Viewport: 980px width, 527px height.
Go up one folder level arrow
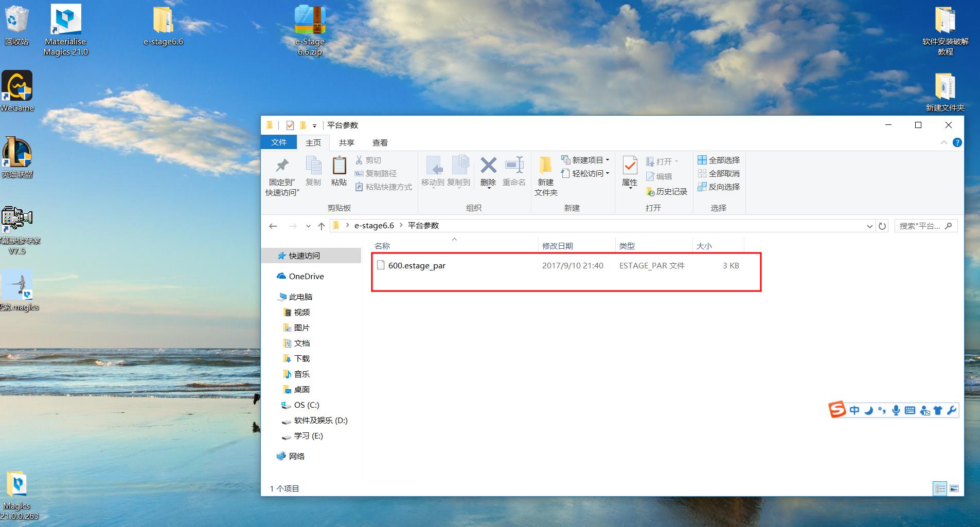(322, 226)
